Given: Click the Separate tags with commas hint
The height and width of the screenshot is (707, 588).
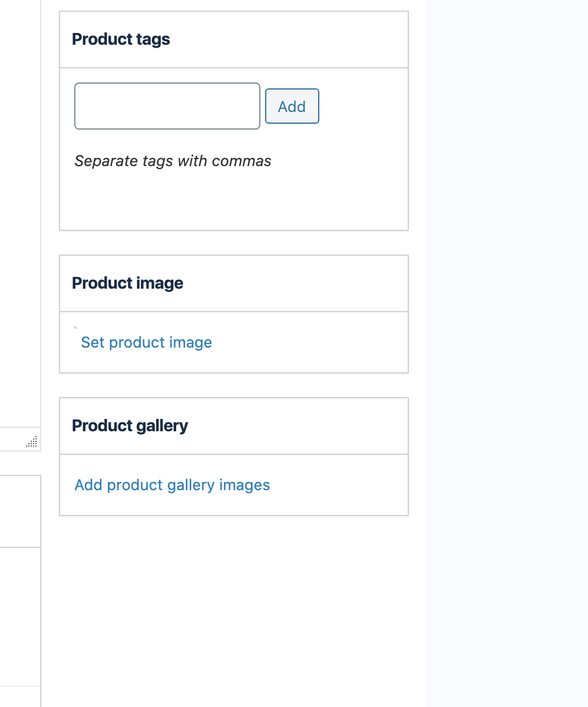Looking at the screenshot, I should pyautogui.click(x=173, y=161).
